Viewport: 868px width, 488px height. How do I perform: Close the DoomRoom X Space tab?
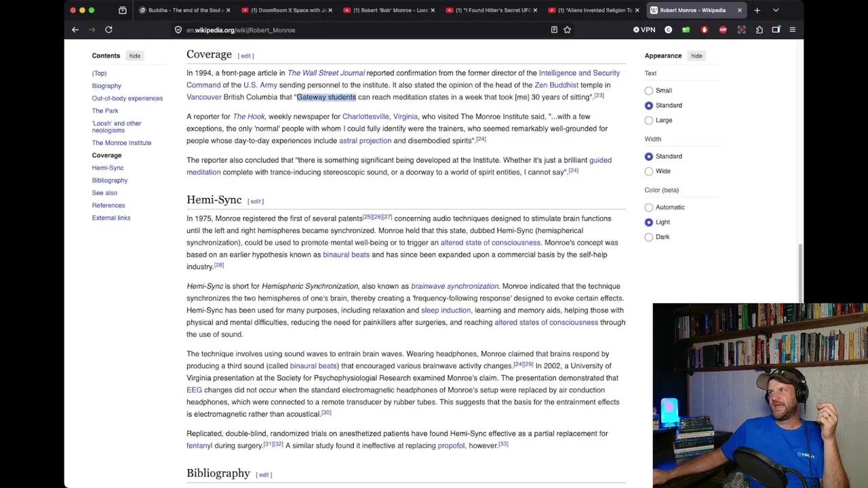330,10
